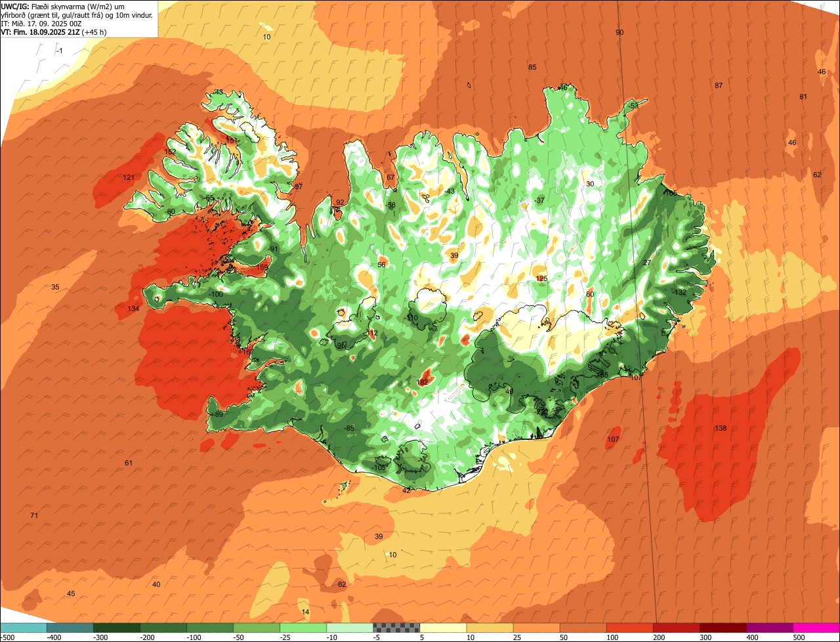Click the '-37' value in northeast Iceland
This screenshot has height=642, width=840.
click(x=539, y=200)
